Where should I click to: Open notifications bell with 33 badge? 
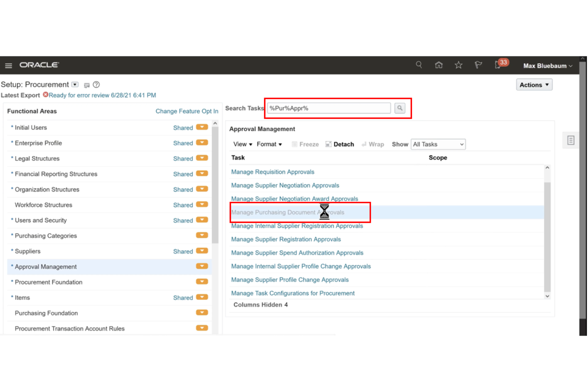(x=501, y=64)
